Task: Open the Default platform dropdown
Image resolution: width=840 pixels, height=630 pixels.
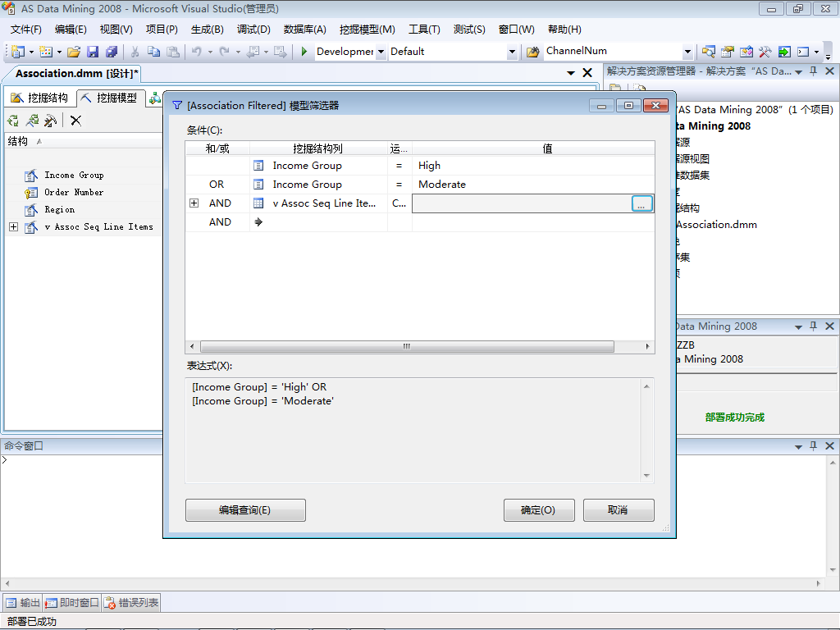Action: click(x=512, y=52)
